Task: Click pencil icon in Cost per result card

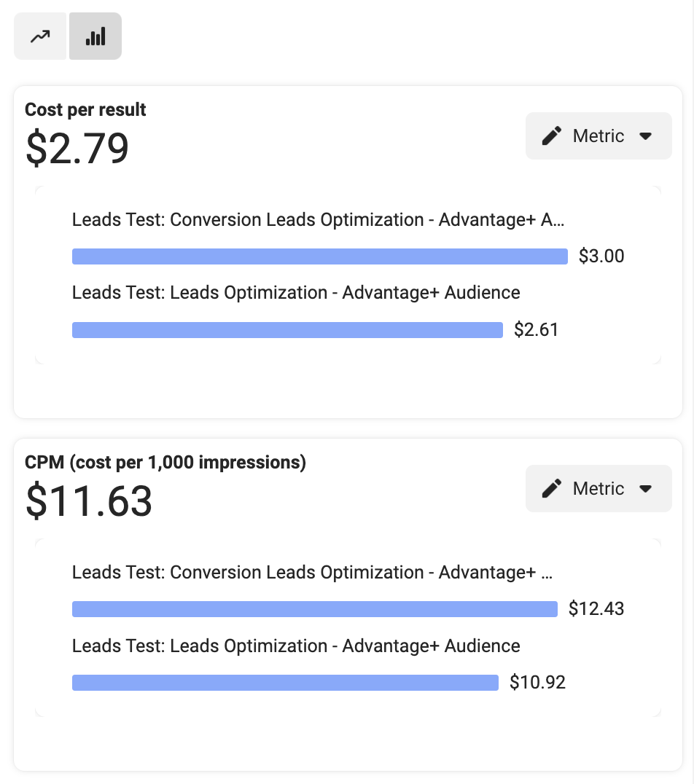Action: coord(552,136)
